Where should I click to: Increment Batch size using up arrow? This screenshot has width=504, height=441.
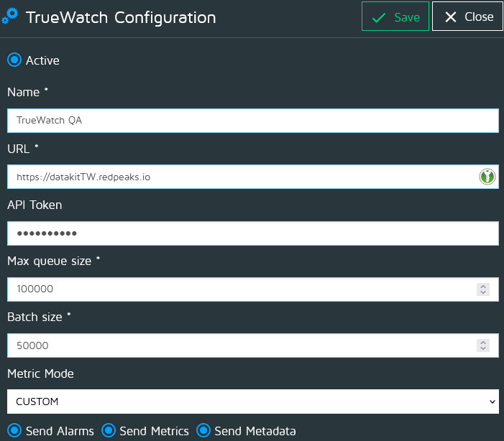(483, 342)
